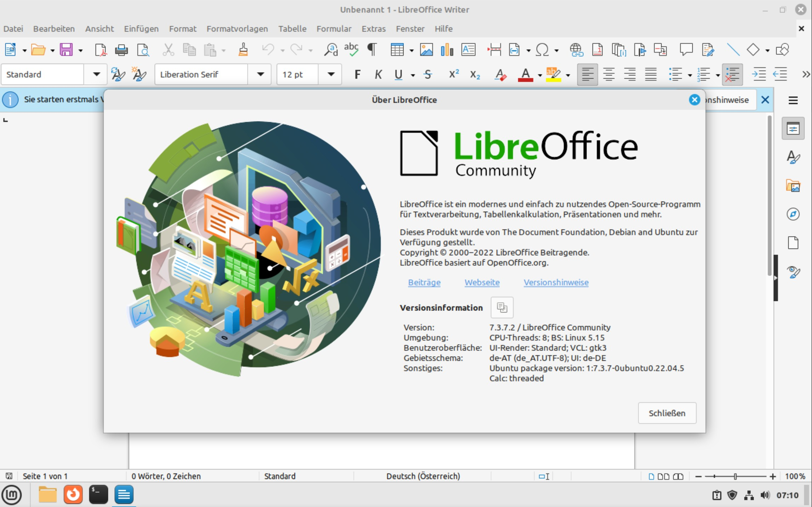The width and height of the screenshot is (812, 507).
Task: Follow the Versionshinweise link in dialog
Action: coord(556,282)
